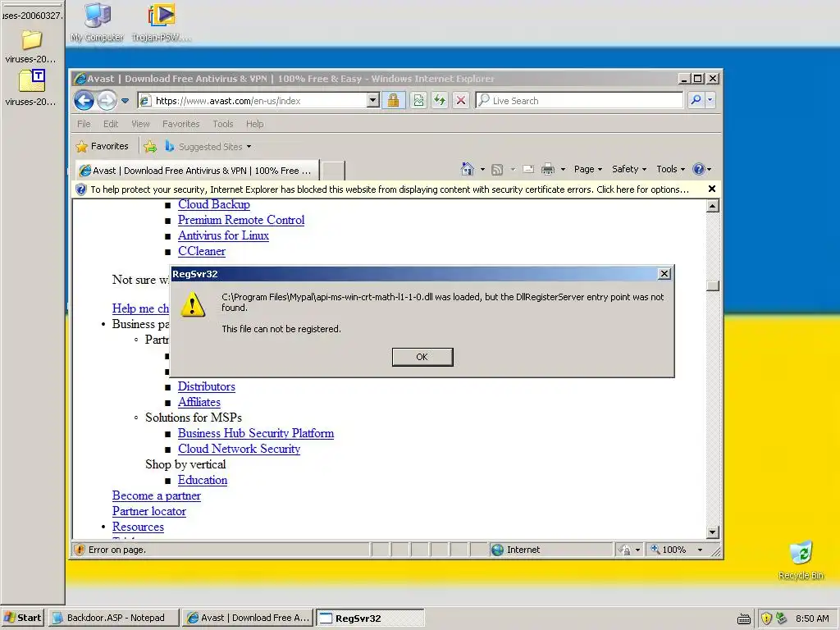Open a new blank tab
Screen dimensions: 840x630
333,171
